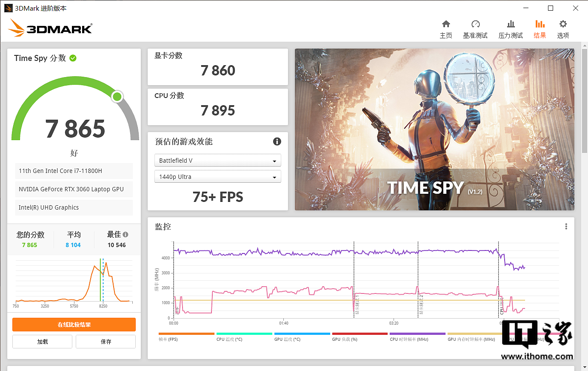588x371 pixels.
Task: Click the NVIDIA GeForce RTX 3060 Laptop GPU row
Action: (74, 189)
